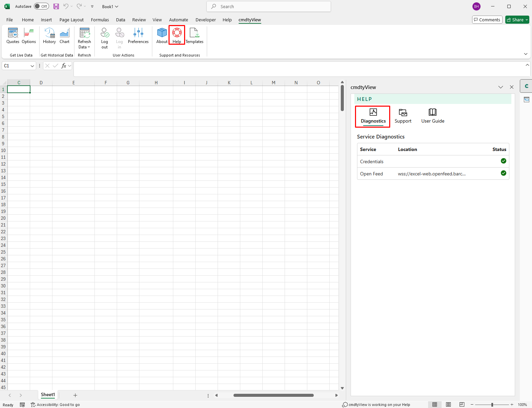Click the zoom out minus button
The width and height of the screenshot is (532, 408).
pyautogui.click(x=472, y=405)
